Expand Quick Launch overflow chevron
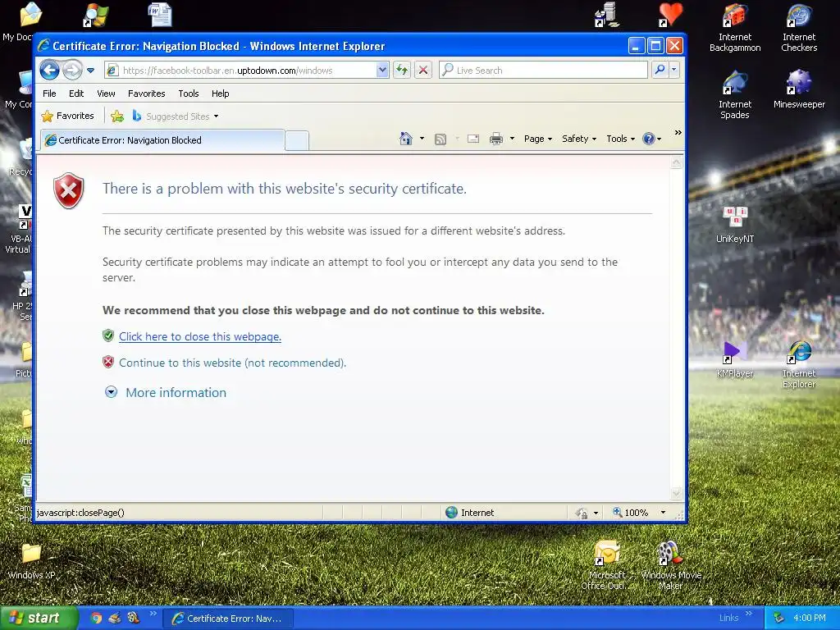This screenshot has height=630, width=840. pos(153,614)
